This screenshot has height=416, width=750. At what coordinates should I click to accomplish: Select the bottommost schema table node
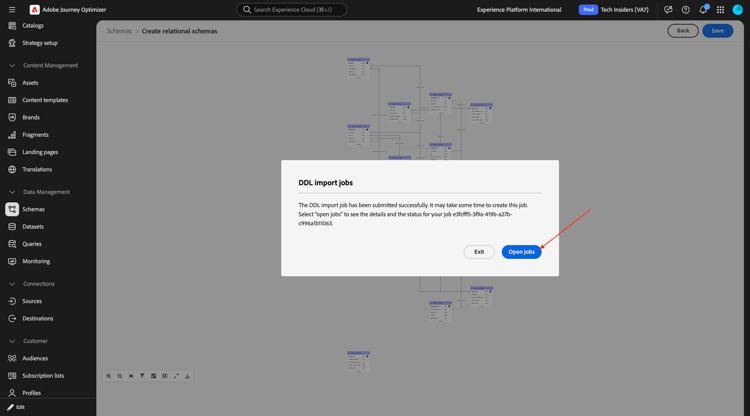358,361
